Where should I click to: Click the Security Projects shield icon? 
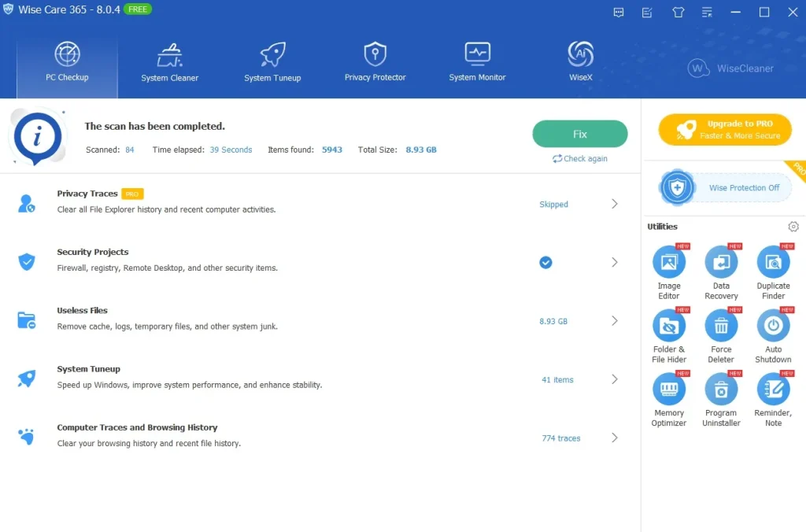pyautogui.click(x=27, y=261)
